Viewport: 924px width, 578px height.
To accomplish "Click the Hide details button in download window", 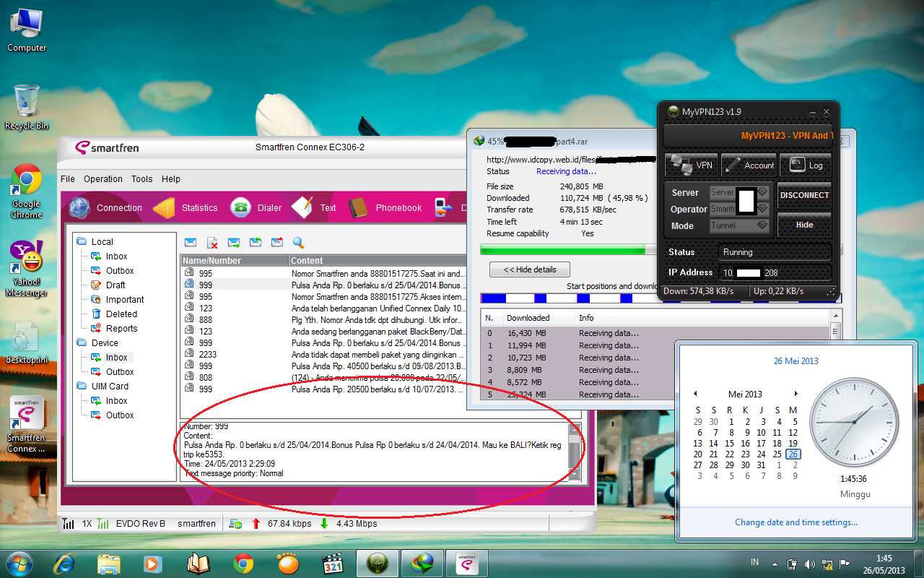I will pyautogui.click(x=530, y=269).
